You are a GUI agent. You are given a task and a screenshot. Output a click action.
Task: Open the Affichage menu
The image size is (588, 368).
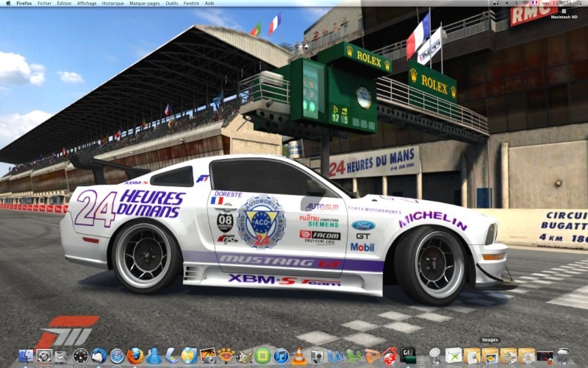pyautogui.click(x=87, y=3)
